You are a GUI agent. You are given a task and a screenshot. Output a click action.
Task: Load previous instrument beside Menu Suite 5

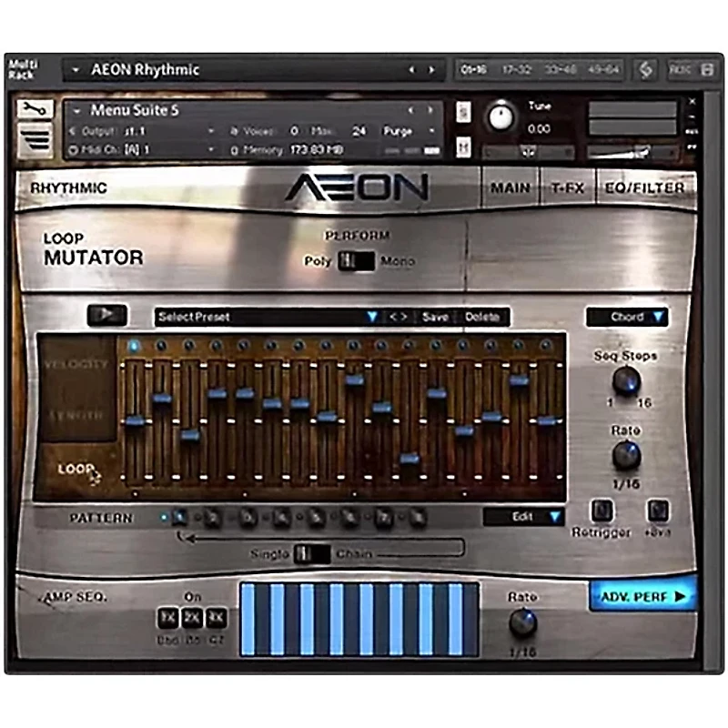tap(410, 110)
